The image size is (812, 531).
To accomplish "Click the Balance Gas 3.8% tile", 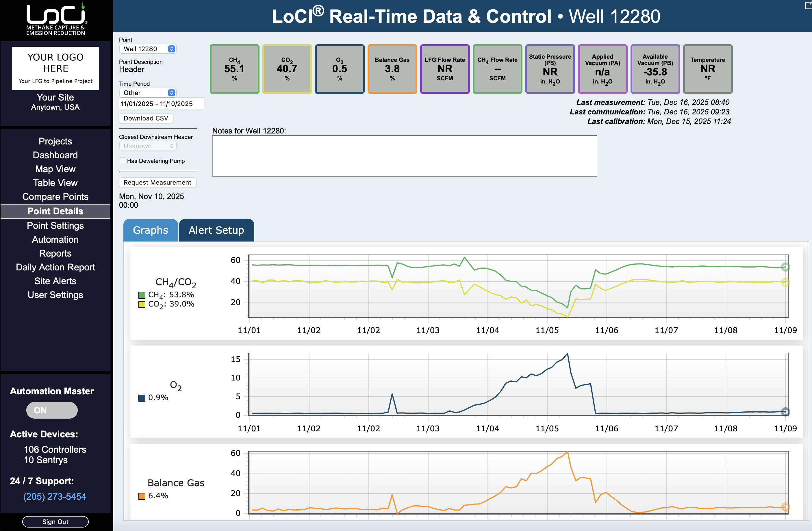I will pyautogui.click(x=392, y=69).
